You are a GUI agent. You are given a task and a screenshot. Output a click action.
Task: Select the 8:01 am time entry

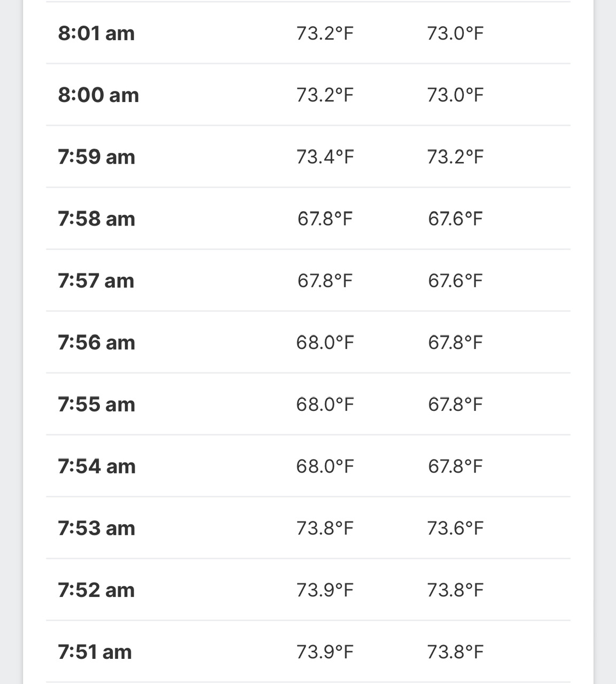click(x=96, y=33)
